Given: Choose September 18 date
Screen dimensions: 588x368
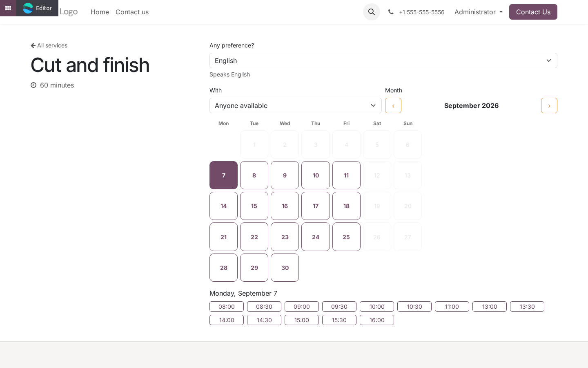Looking at the screenshot, I should 346,206.
